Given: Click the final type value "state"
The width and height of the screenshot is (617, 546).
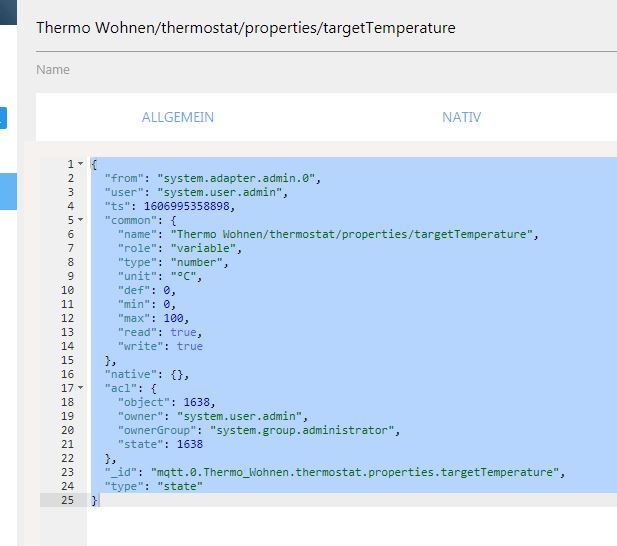Looking at the screenshot, I should (180, 486).
